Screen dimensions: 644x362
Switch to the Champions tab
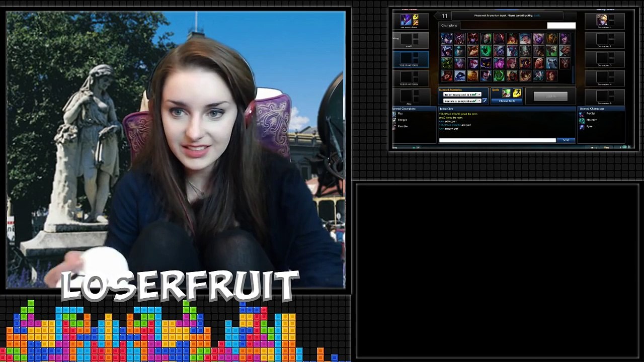[449, 26]
